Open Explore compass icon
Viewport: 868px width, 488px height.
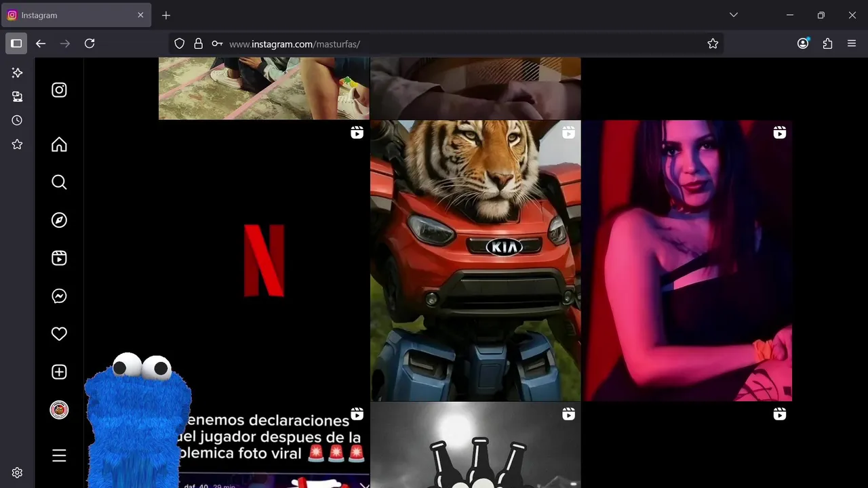pos(59,220)
